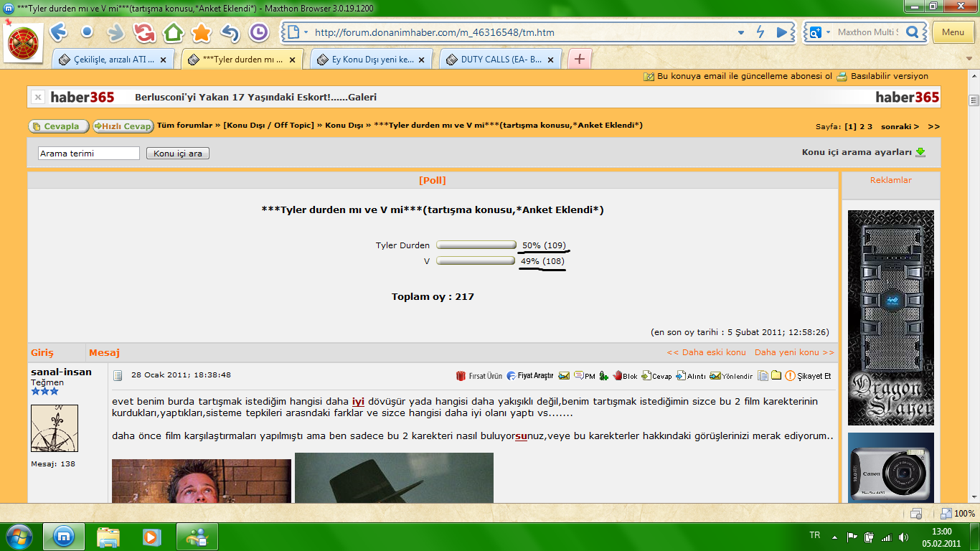The height and width of the screenshot is (551, 980).
Task: Open the Maxthon Menu button
Action: click(953, 32)
